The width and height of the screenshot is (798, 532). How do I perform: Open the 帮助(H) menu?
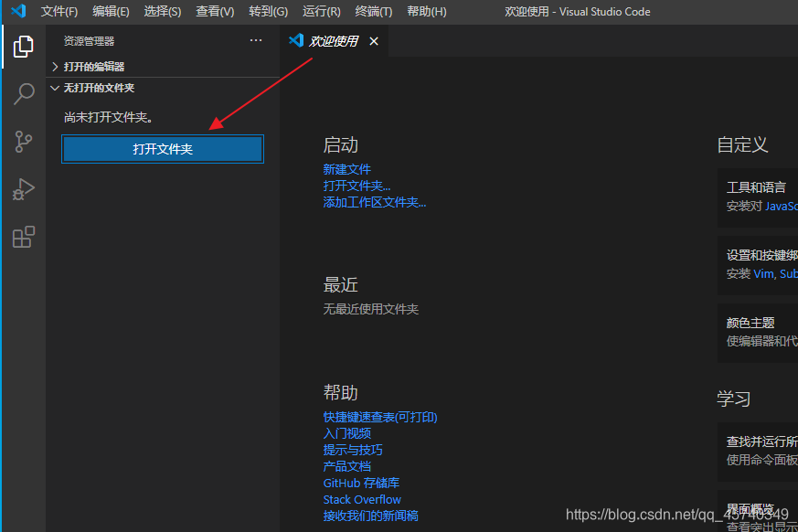pyautogui.click(x=427, y=11)
